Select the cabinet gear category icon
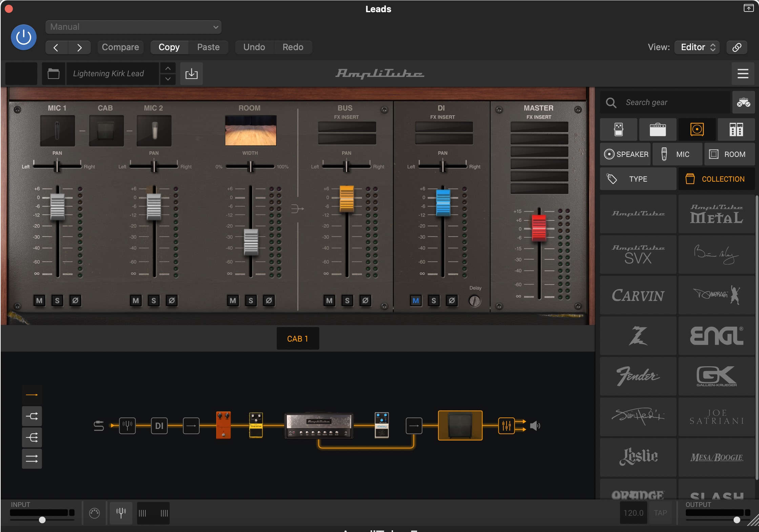This screenshot has height=532, width=759. [697, 129]
